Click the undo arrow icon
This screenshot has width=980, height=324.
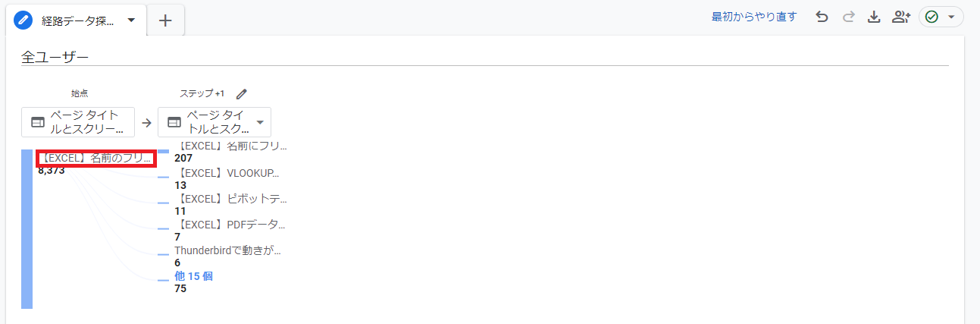tap(822, 17)
